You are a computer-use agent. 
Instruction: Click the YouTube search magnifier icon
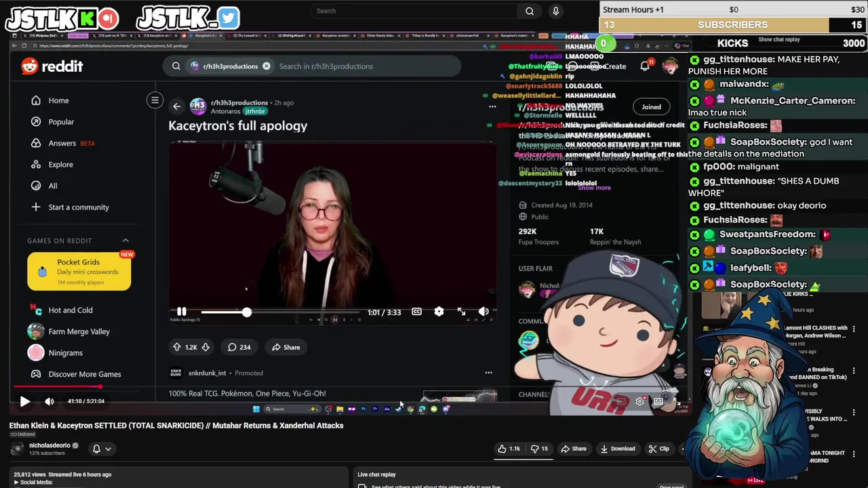click(530, 11)
